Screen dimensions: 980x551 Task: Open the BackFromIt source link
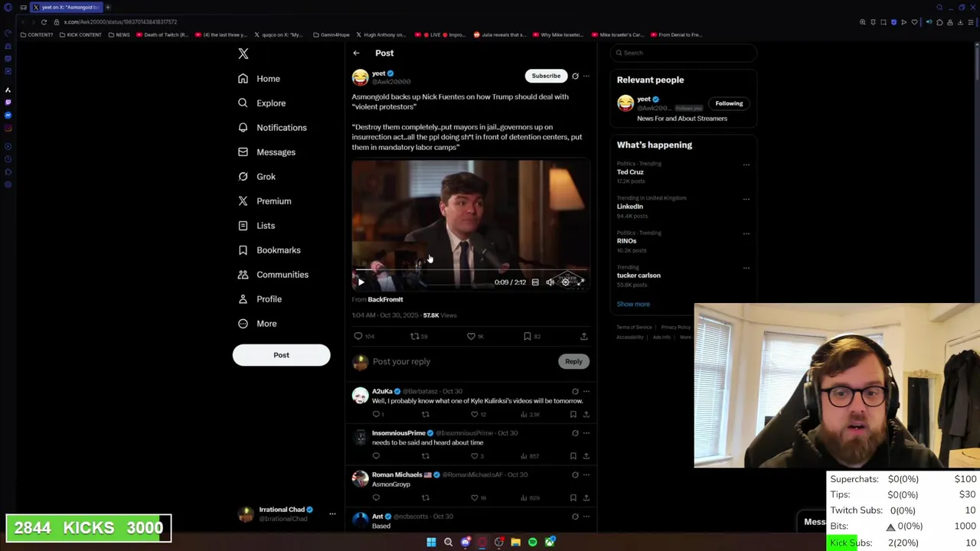click(x=385, y=299)
